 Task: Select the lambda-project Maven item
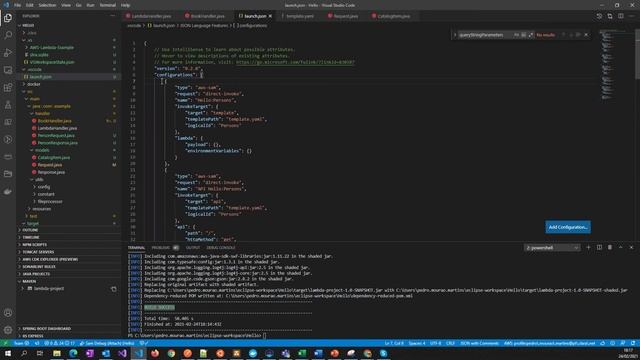point(49,289)
